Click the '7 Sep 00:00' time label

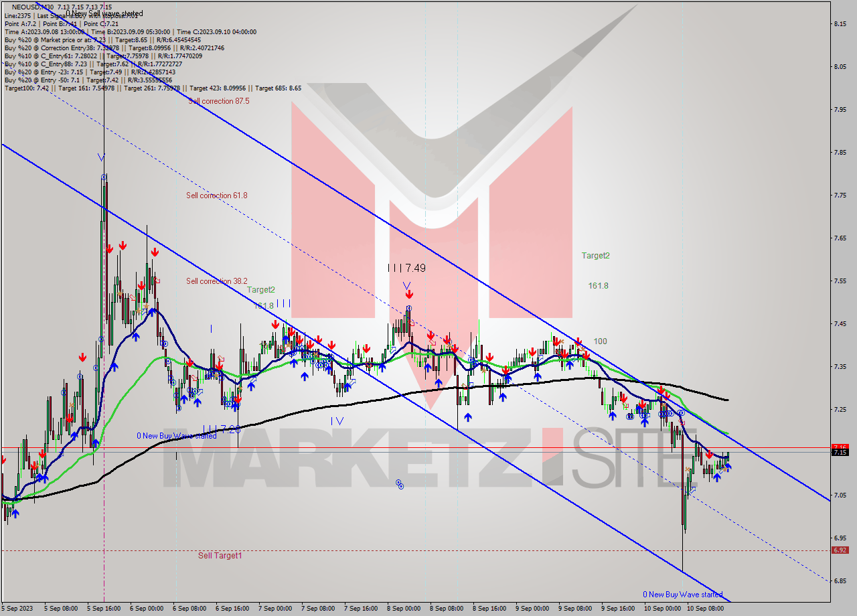pos(275,609)
